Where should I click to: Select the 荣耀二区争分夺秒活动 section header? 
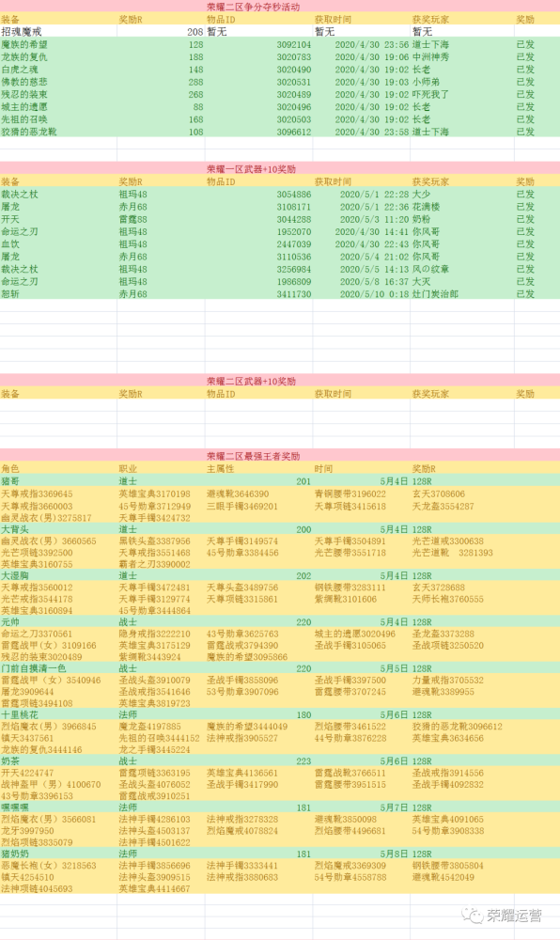[x=254, y=8]
